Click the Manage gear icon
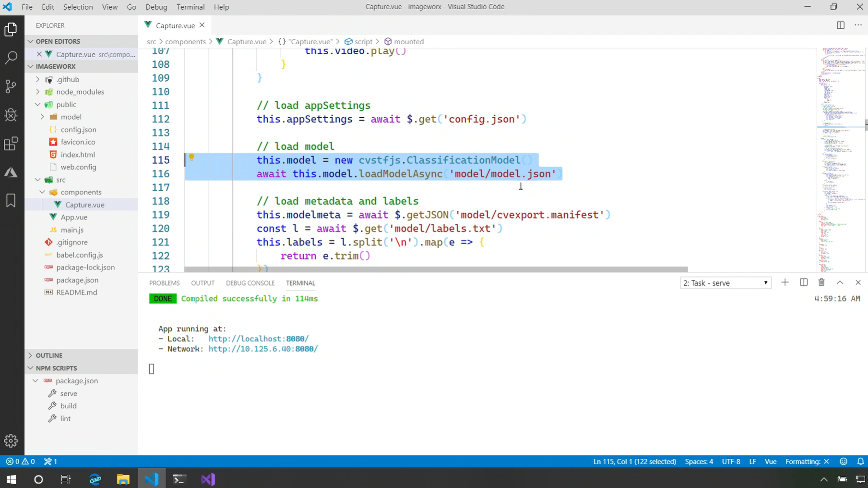The width and height of the screenshot is (868, 488). click(11, 440)
